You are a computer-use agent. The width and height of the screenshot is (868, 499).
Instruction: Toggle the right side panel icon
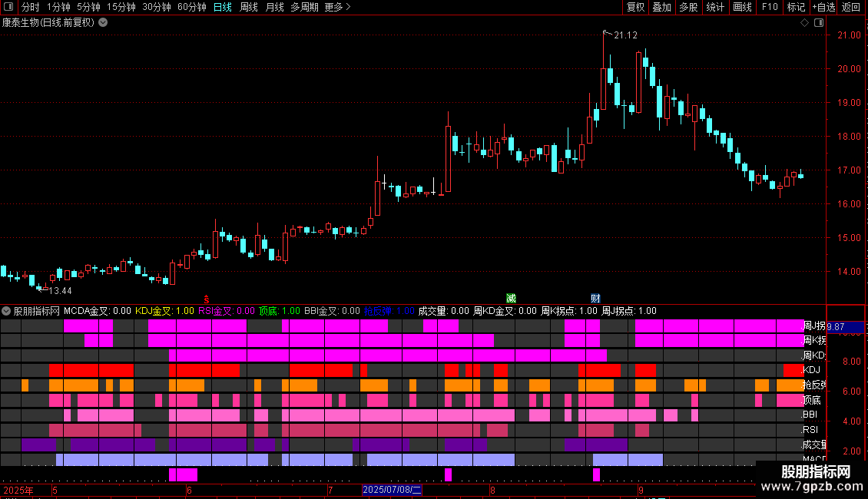tap(819, 23)
